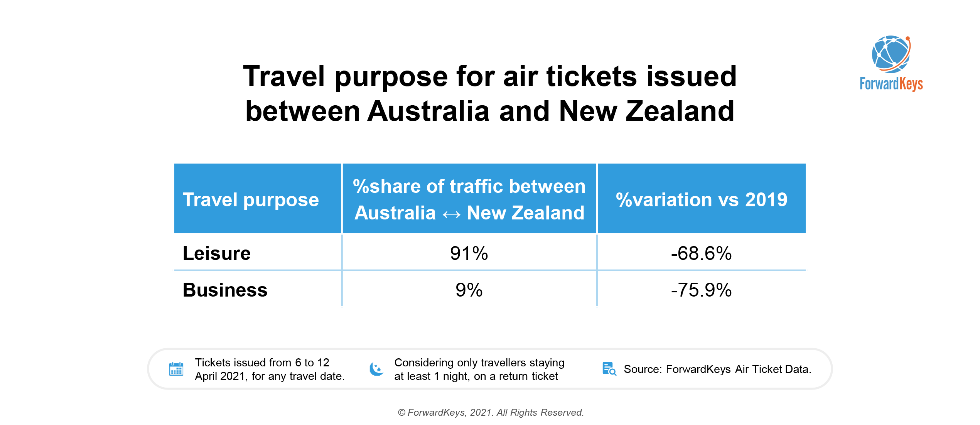
Task: Click the moon and stars night icon
Action: 376,369
